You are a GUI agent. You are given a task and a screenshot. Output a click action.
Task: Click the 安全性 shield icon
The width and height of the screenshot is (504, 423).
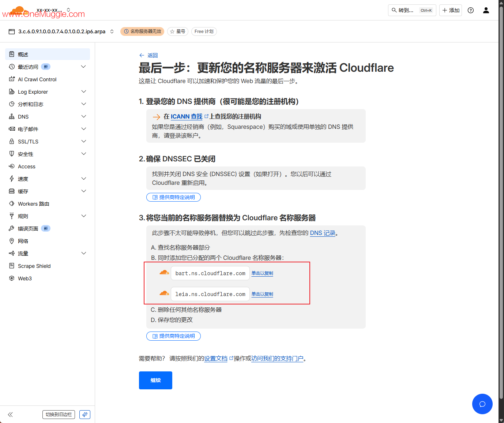click(12, 154)
